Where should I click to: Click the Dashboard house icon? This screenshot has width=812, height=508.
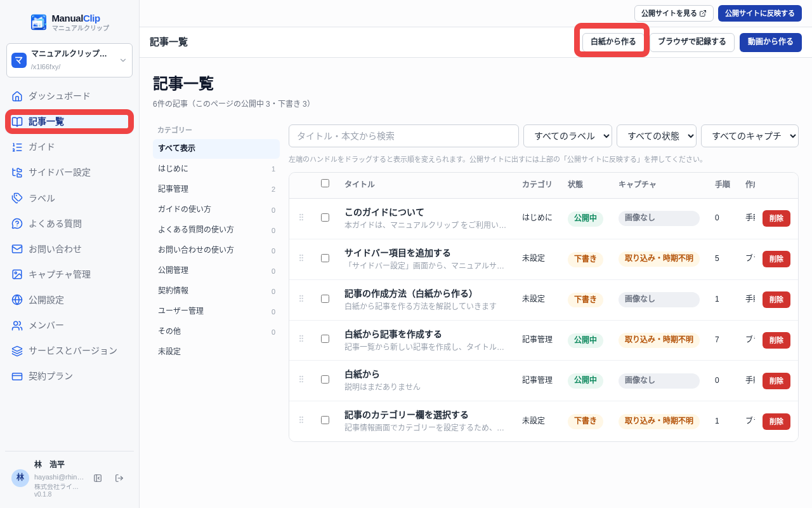pos(17,97)
